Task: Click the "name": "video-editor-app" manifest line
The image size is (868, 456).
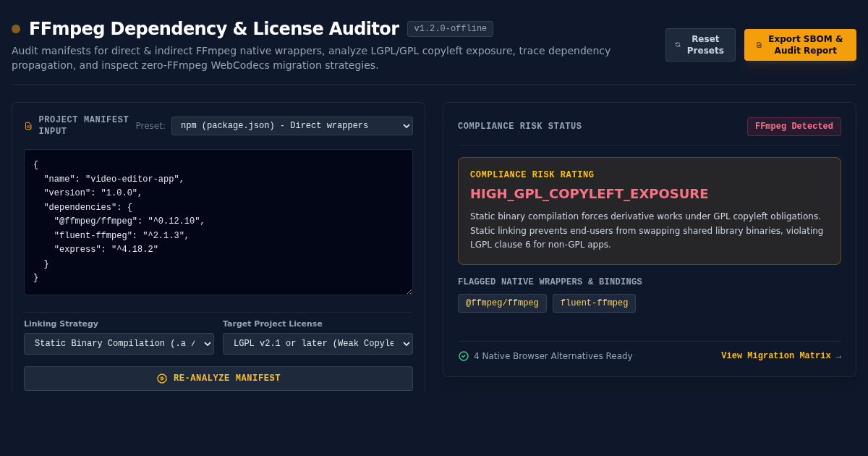Action: point(114,180)
